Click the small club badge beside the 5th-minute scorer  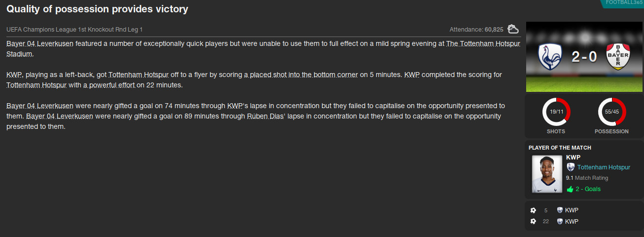pyautogui.click(x=560, y=210)
